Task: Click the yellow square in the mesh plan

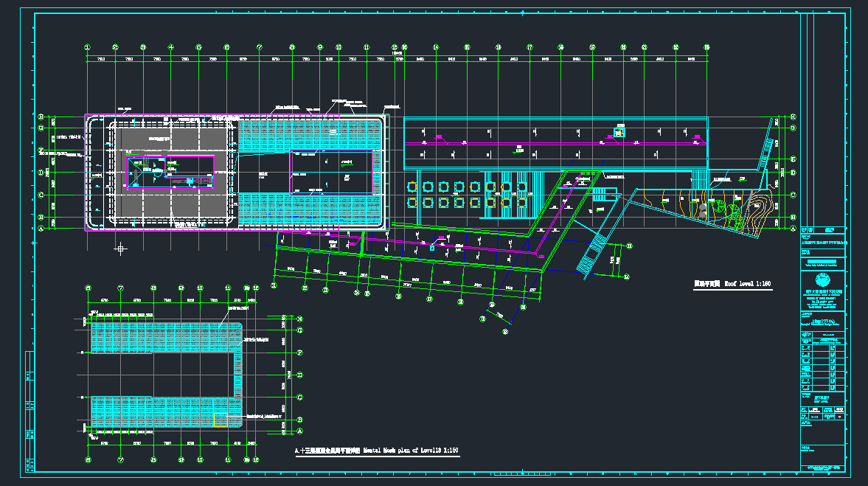Action: (x=221, y=420)
